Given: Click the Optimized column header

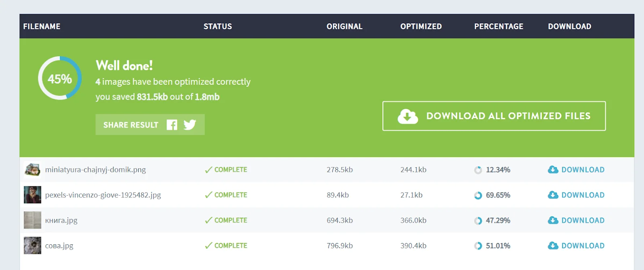Looking at the screenshot, I should pos(421,27).
